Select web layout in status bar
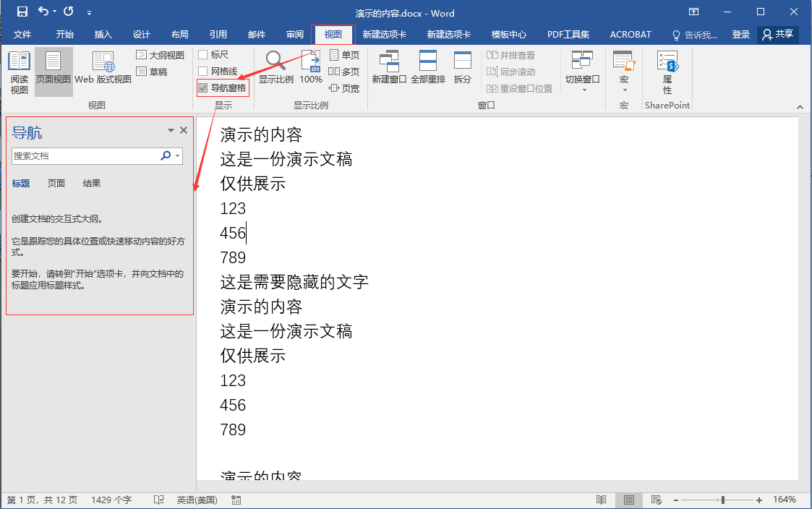Image resolution: width=812 pixels, height=509 pixels. (x=657, y=500)
